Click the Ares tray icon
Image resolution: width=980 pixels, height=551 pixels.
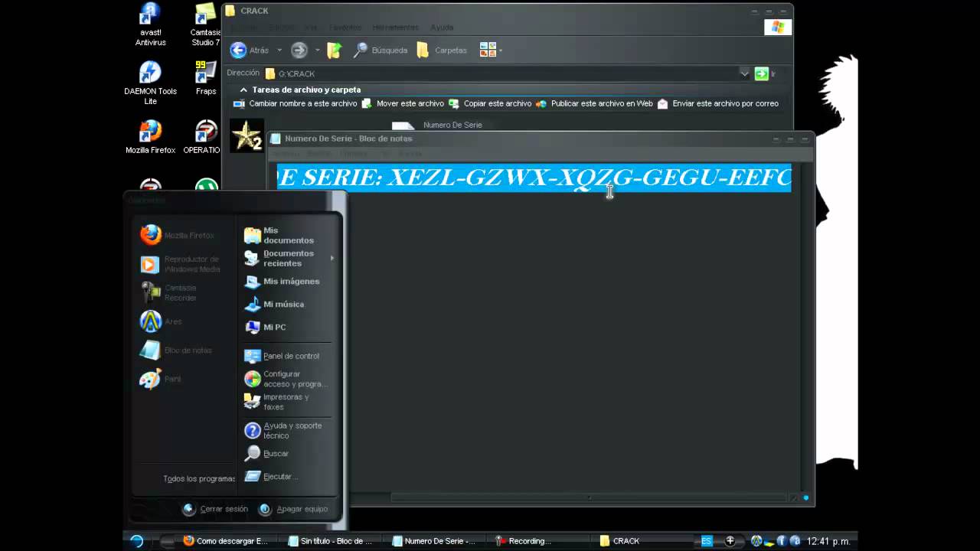[x=756, y=541]
